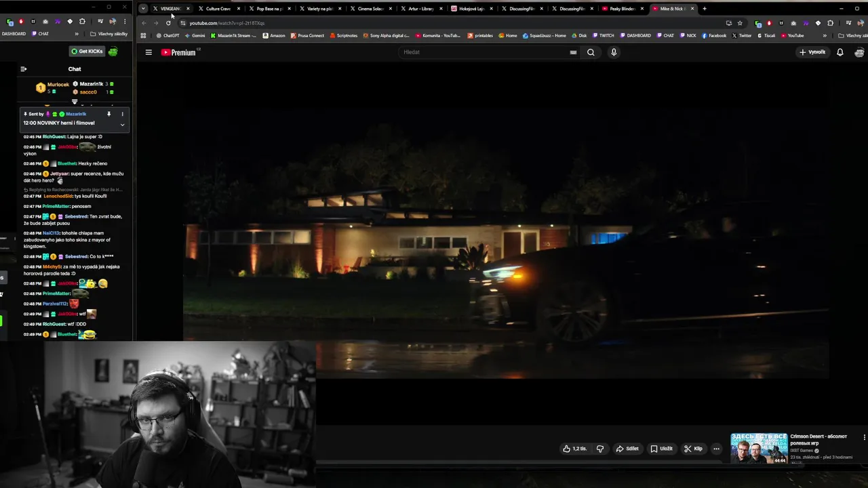Open the YouTube guide hamburger menu

click(149, 52)
